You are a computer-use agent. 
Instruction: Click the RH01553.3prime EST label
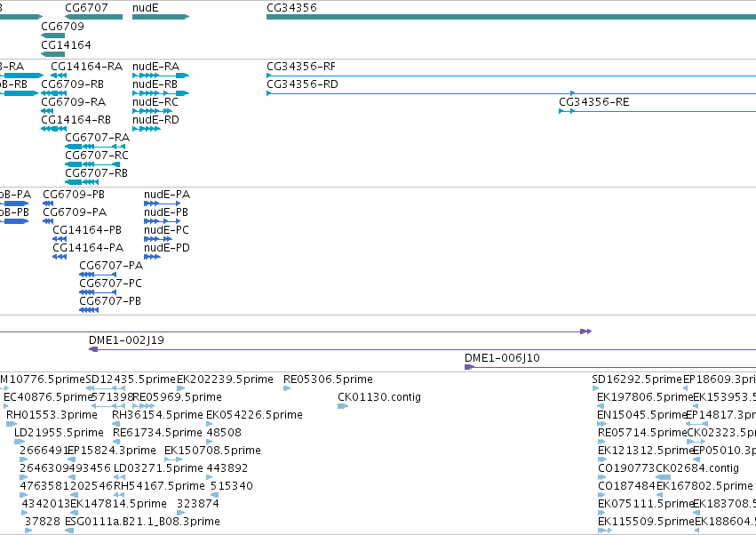[x=52, y=415]
